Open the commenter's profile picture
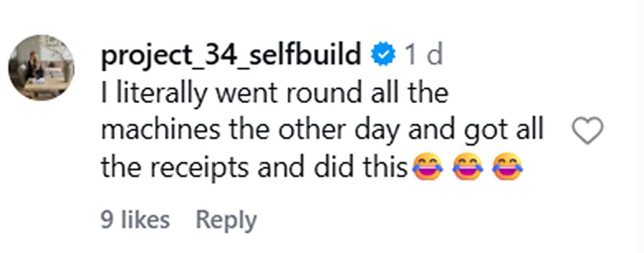644x253 pixels. click(41, 67)
